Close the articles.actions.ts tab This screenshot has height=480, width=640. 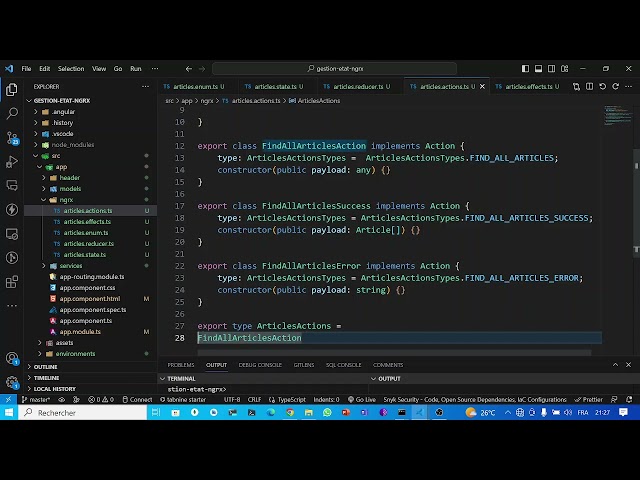482,87
